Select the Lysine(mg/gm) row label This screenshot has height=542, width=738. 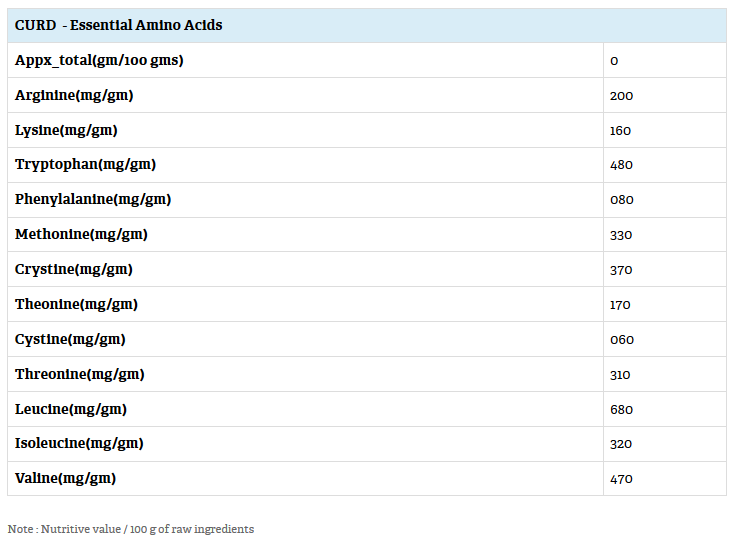point(67,130)
